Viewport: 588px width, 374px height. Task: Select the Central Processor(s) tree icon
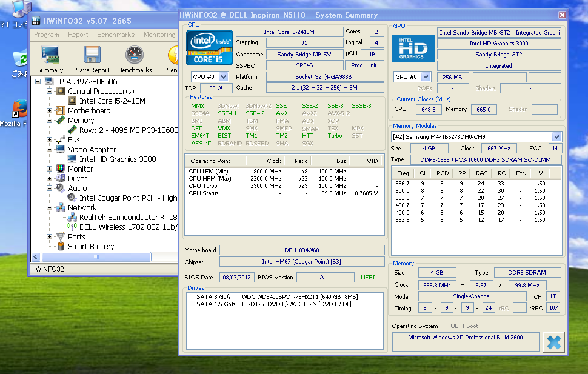[x=61, y=91]
